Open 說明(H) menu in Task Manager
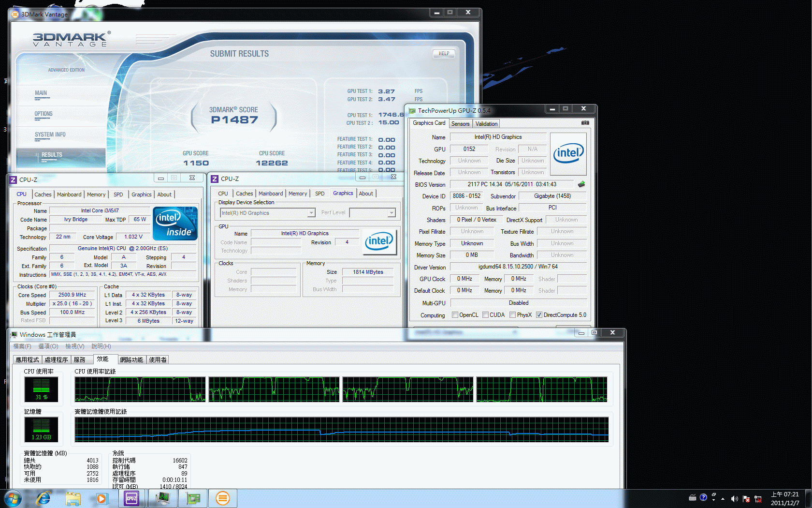This screenshot has height=508, width=812. (101, 346)
